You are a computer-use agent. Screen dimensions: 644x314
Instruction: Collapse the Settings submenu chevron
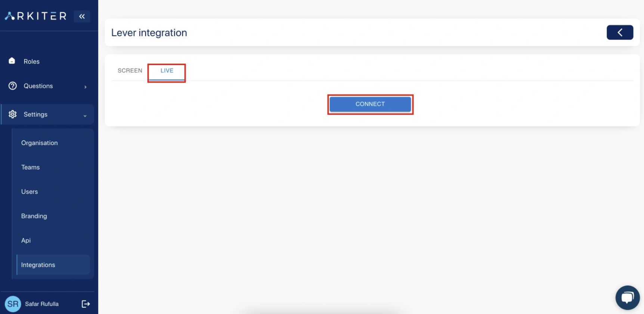pos(85,116)
